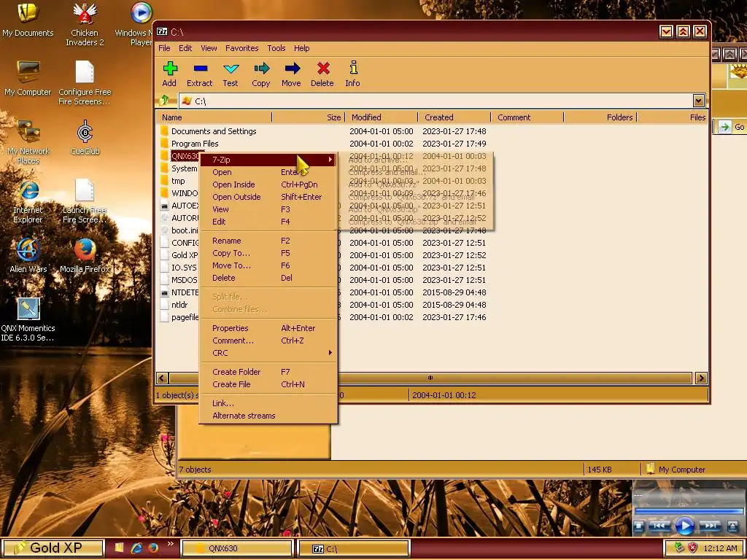Expand the quick launch chevron

click(x=170, y=543)
